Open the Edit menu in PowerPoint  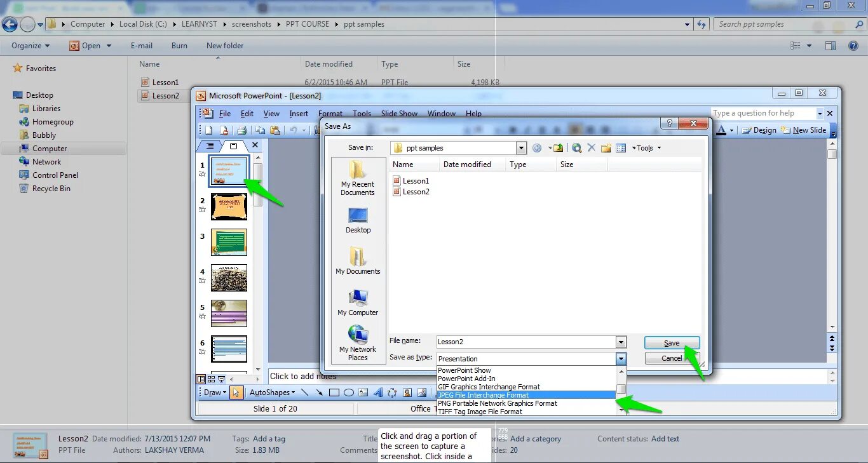pos(247,114)
